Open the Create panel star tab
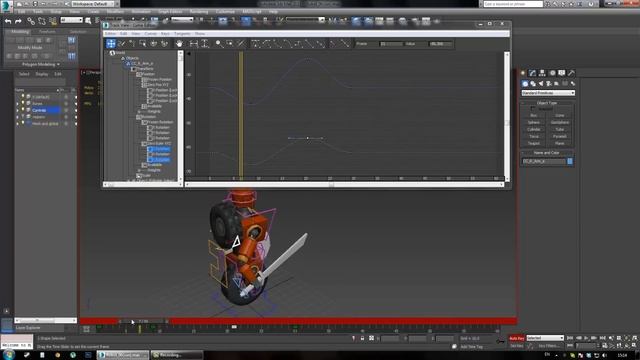The width and height of the screenshot is (640, 360). click(523, 73)
